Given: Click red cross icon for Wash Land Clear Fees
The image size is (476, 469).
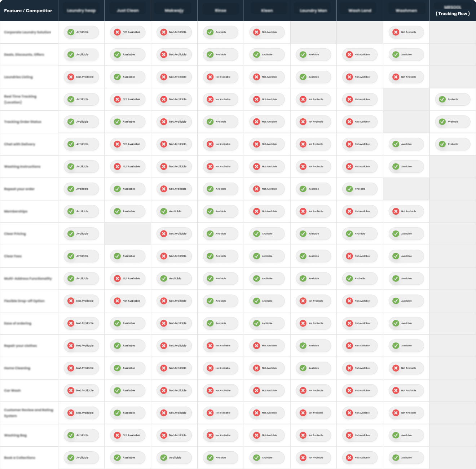Looking at the screenshot, I should pos(349,256).
